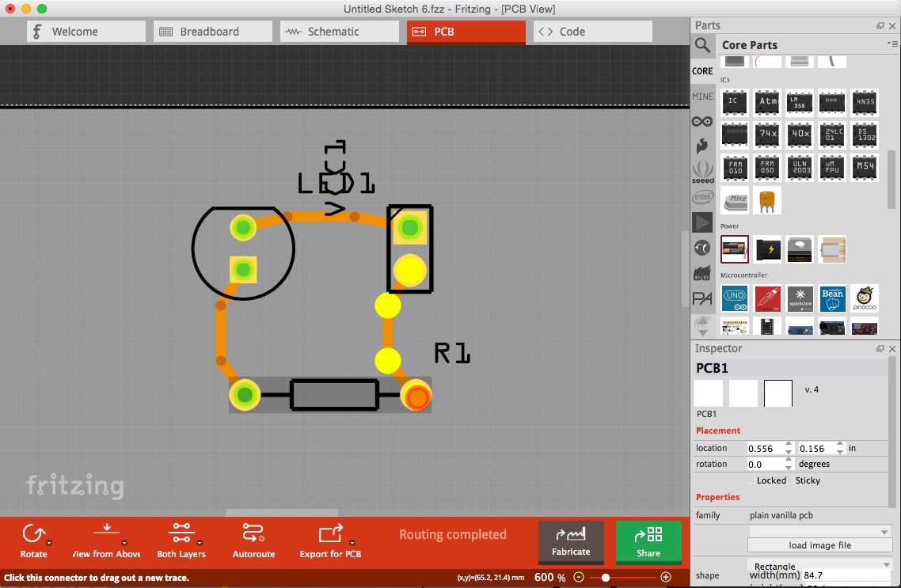Viewport: 901px width, 588px height.
Task: Click Export for PCB
Action: click(x=330, y=541)
